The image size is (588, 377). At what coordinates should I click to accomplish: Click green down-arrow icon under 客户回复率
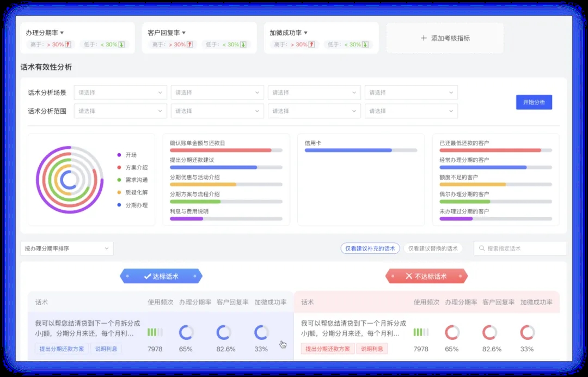click(x=243, y=45)
